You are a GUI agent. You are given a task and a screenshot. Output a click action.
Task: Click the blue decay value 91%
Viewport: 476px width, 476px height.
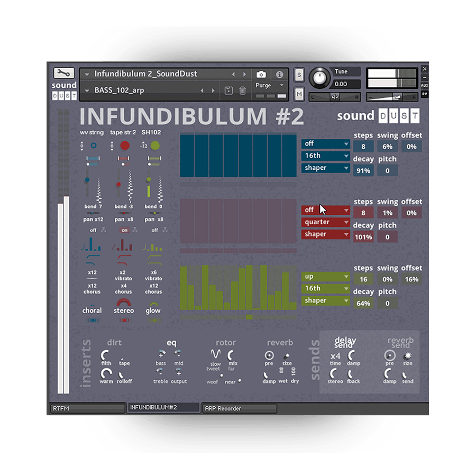coord(363,171)
